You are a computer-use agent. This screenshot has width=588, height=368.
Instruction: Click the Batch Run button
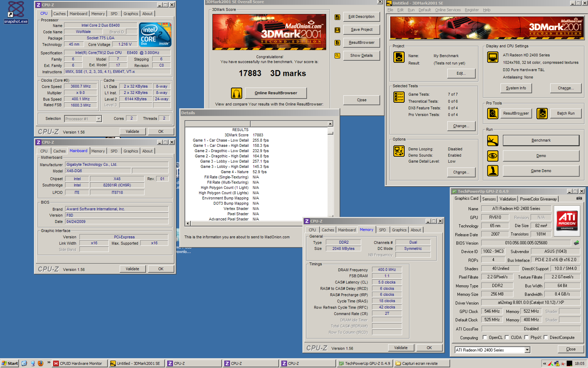pyautogui.click(x=566, y=113)
